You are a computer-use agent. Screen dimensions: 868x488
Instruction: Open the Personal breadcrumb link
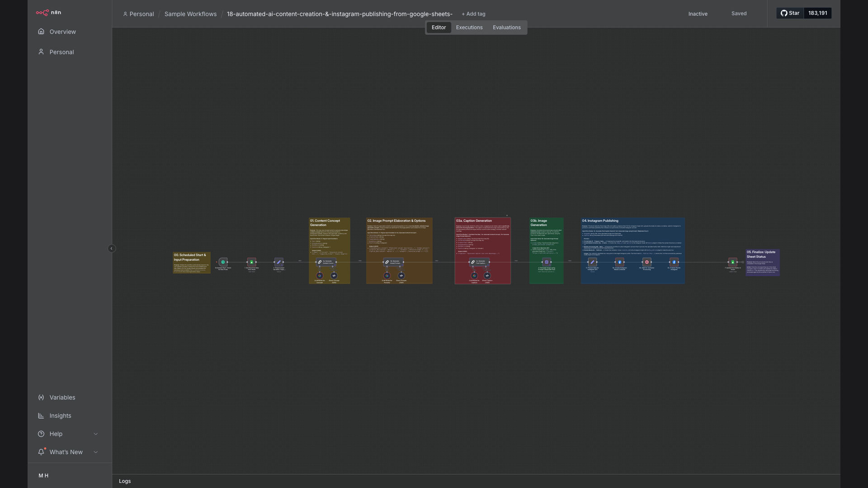pos(138,14)
